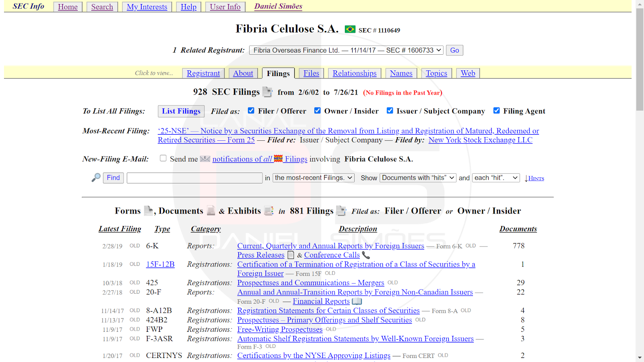
Task: Select the Filings tab
Action: pos(278,73)
